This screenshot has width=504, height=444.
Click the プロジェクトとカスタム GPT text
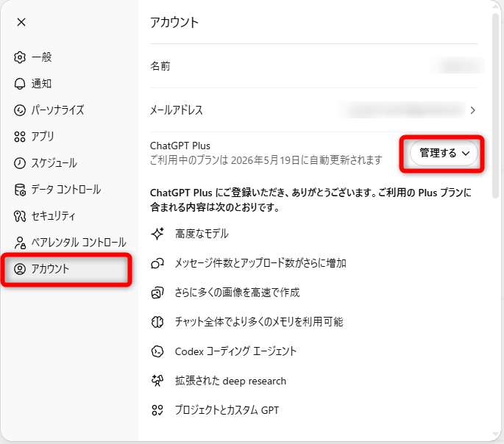(x=227, y=410)
